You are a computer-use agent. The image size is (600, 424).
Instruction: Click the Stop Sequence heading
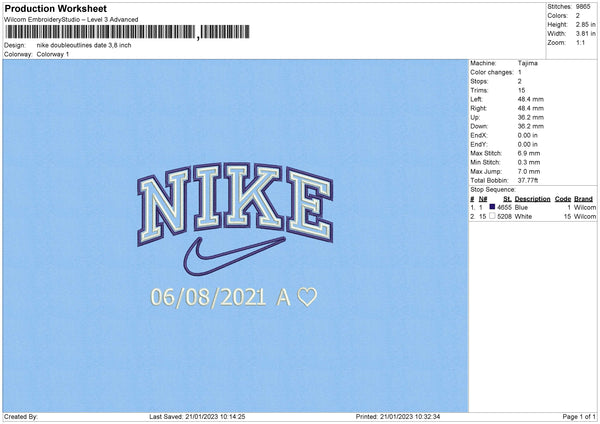click(x=493, y=190)
